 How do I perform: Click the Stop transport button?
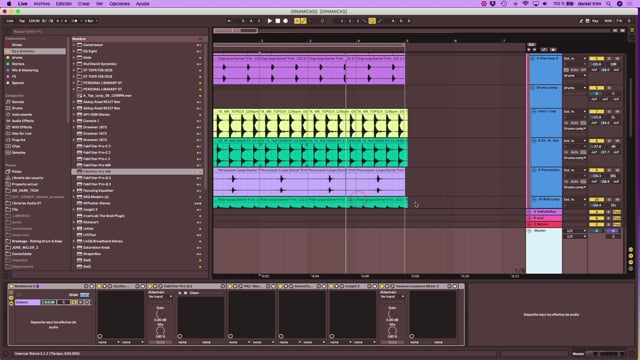278,21
